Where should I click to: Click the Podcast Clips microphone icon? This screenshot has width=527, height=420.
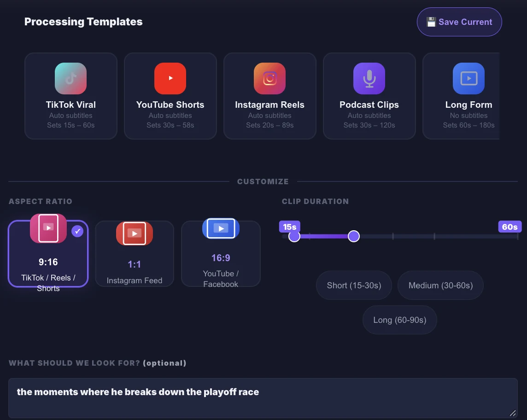click(369, 78)
